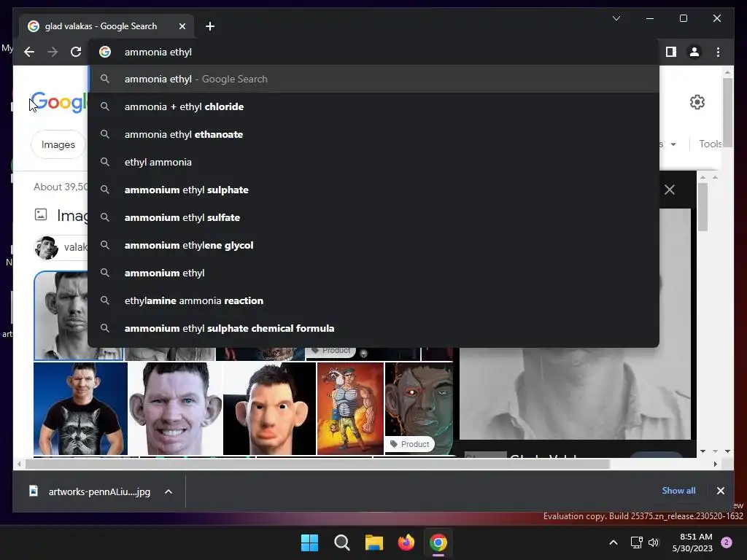Pick the plain 'ammonium ethyl' suggestion
This screenshot has height=560, width=747.
[x=373, y=273]
